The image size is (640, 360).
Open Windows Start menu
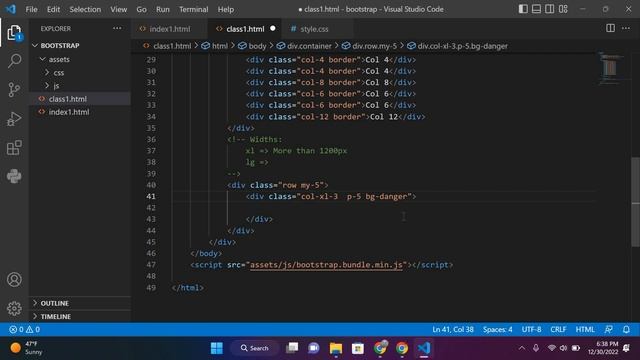[x=217, y=348]
